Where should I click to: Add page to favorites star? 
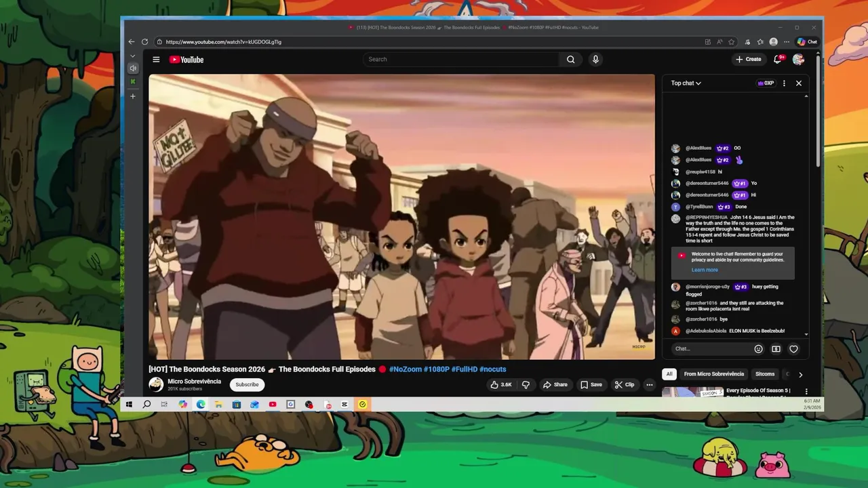[x=731, y=42]
